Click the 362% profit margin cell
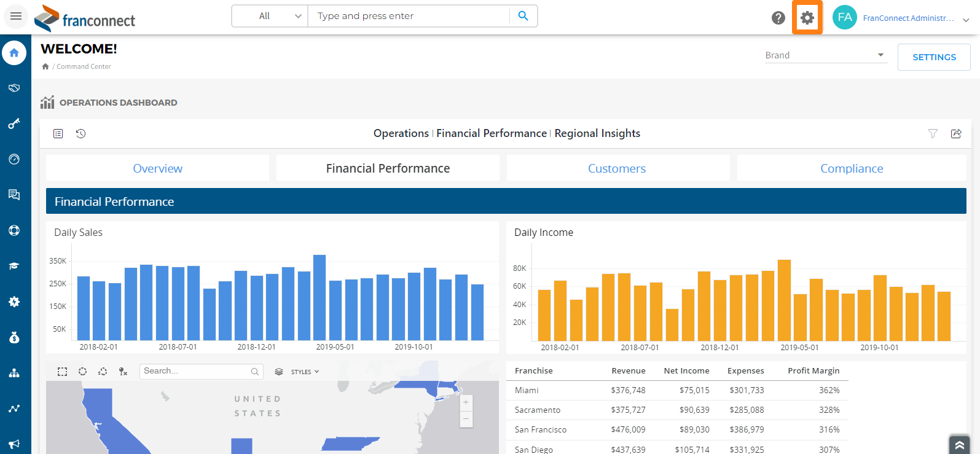Screen dimensions: 980x454 tap(829, 390)
